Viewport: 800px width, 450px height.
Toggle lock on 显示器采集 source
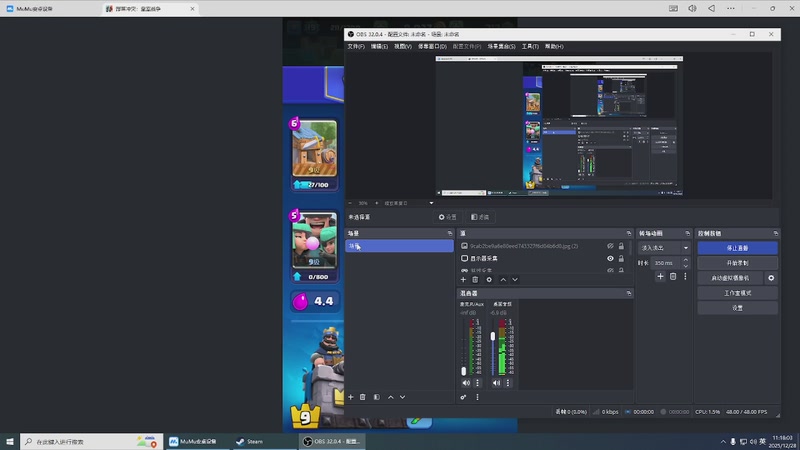[x=621, y=259]
